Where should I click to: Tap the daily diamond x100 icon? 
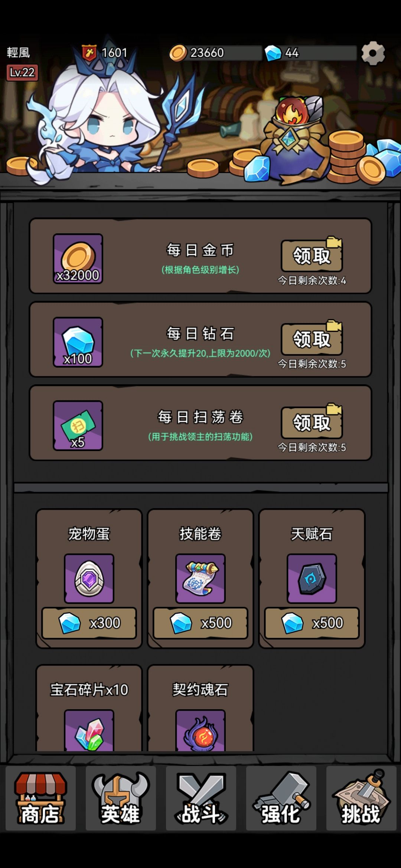tap(78, 342)
